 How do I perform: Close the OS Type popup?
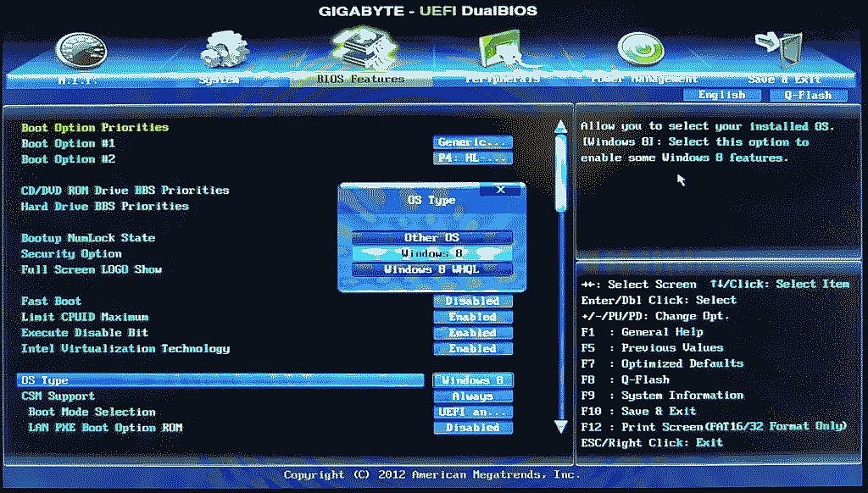(500, 189)
